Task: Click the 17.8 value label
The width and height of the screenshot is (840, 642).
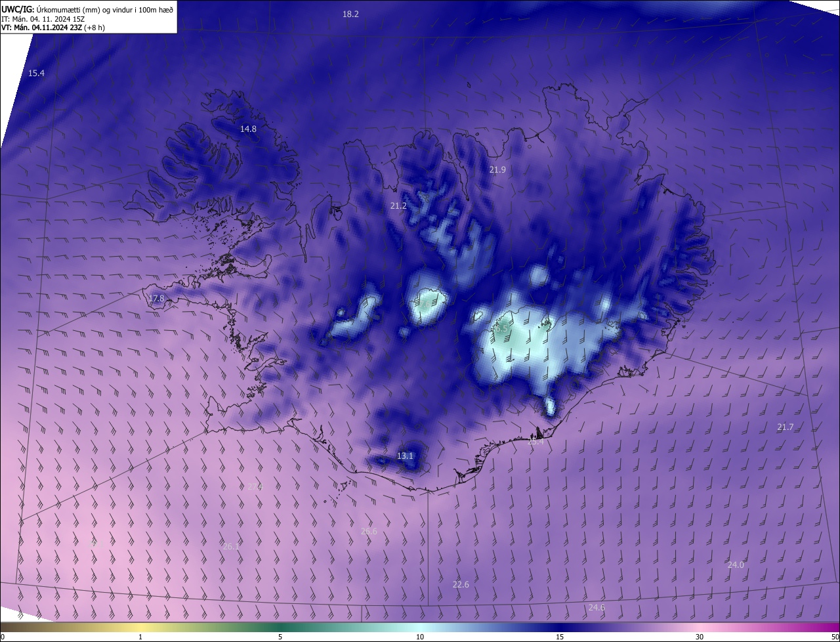Action: 156,299
